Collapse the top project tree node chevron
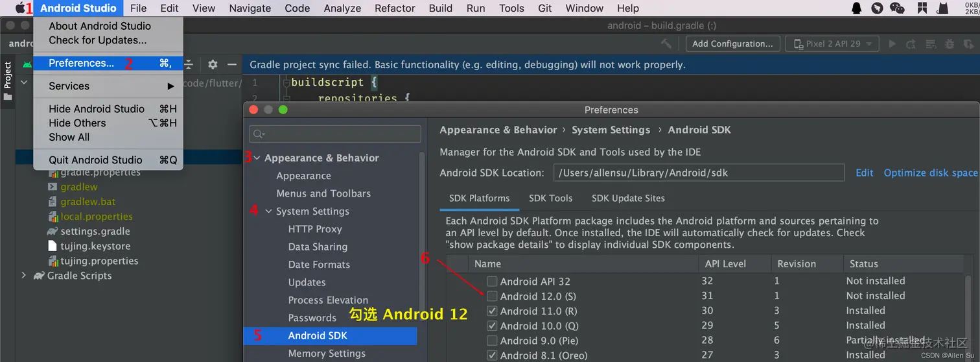980x362 pixels. click(24, 82)
